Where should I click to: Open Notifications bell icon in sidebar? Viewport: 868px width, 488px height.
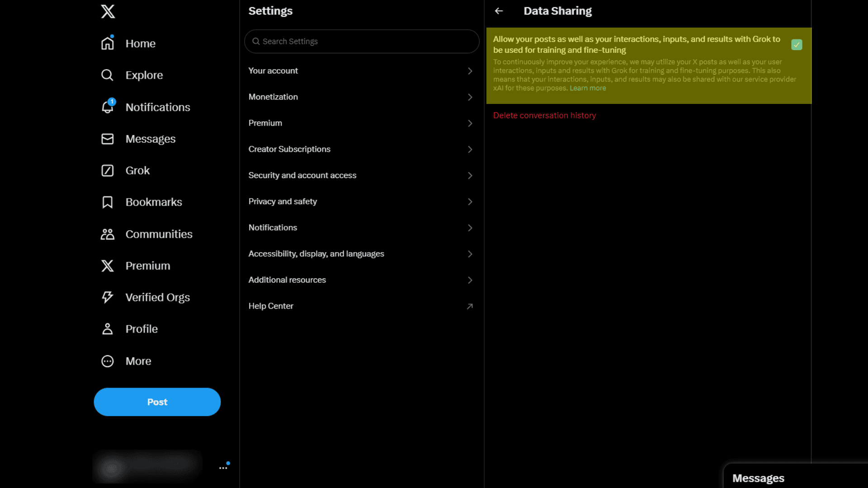[108, 107]
